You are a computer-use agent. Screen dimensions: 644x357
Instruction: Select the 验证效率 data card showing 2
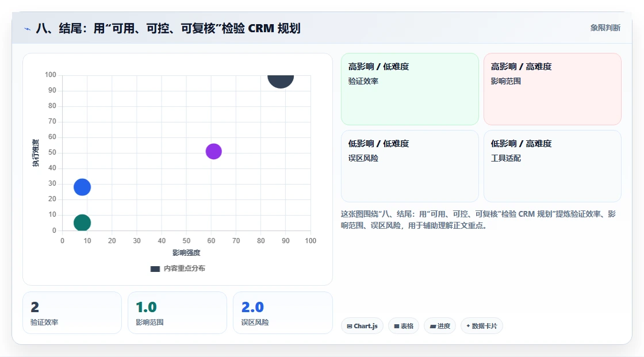[x=72, y=313]
